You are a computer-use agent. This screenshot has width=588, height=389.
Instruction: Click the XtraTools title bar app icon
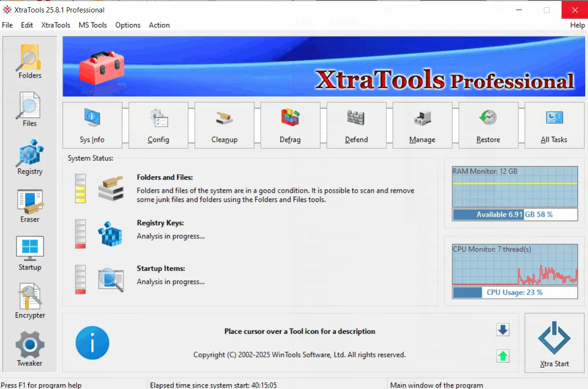[x=7, y=10]
